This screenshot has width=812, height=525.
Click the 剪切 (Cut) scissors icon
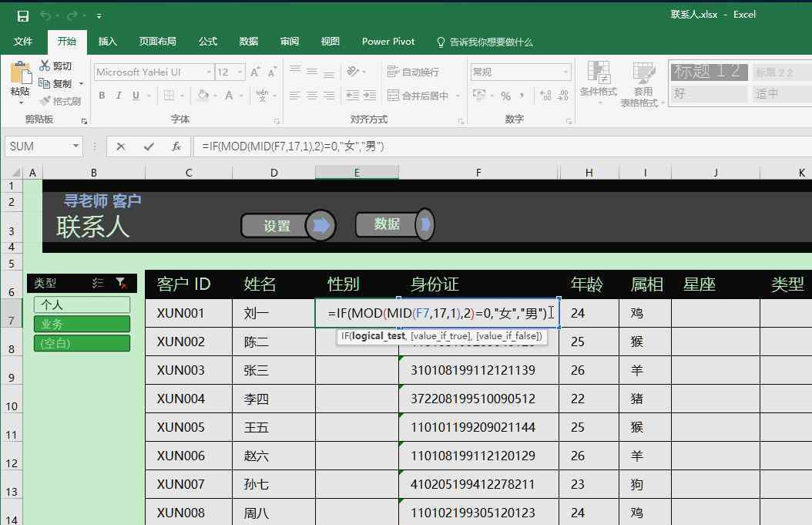(45, 66)
